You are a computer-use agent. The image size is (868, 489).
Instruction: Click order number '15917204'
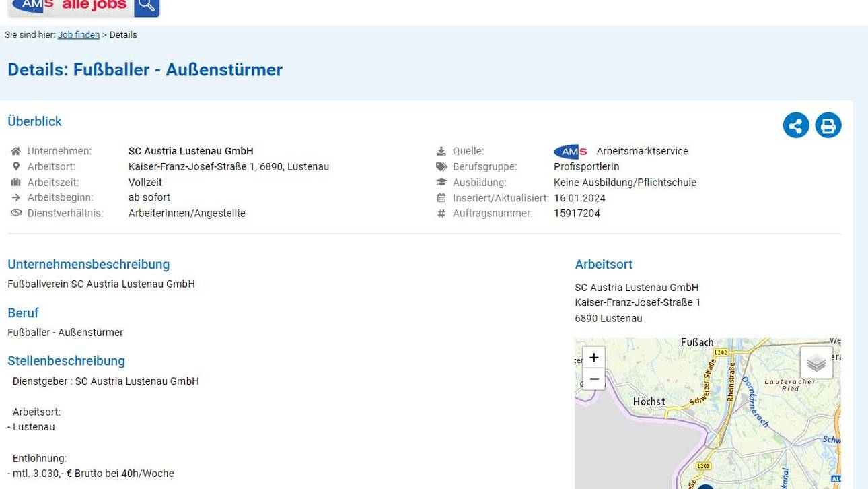577,214
